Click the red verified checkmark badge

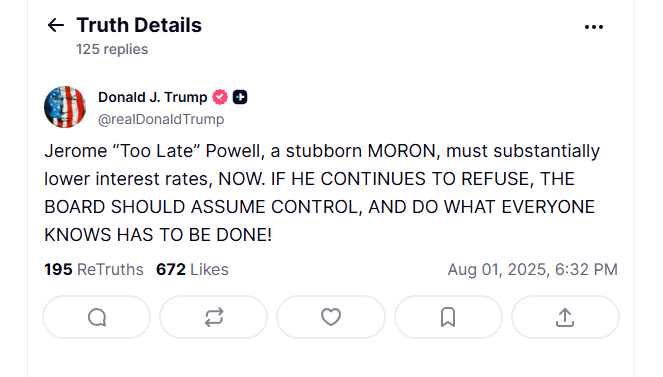[220, 97]
